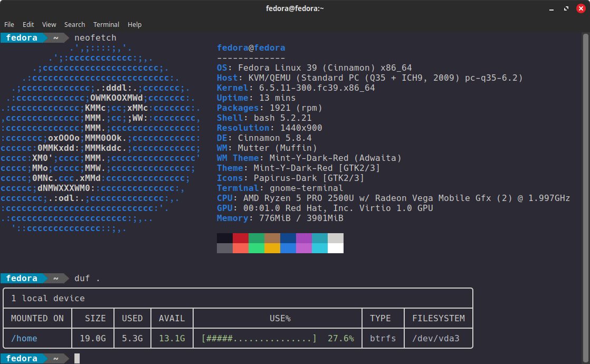Click the "neofetch" command text
This screenshot has height=364, width=590.
tap(95, 37)
